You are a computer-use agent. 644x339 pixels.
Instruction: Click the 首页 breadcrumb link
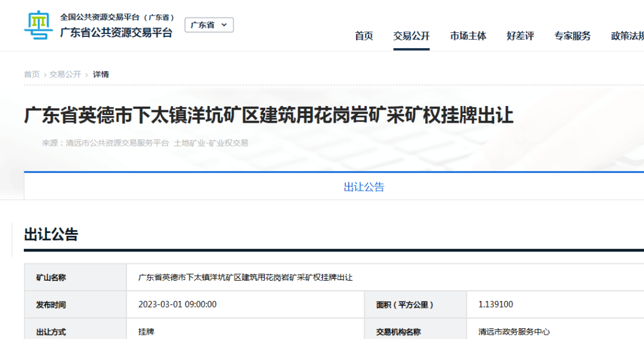click(x=32, y=74)
